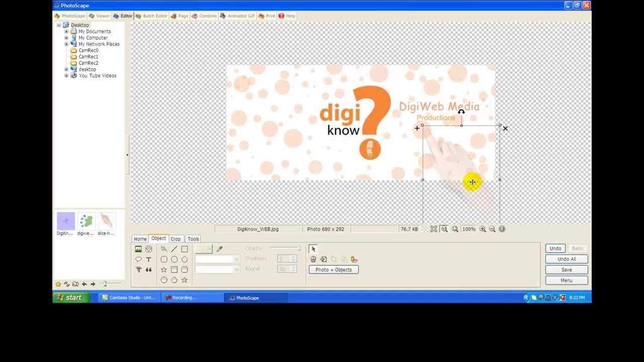Click the thumbnail size slider
Viewport: 644px width, 362px height.
(111, 284)
